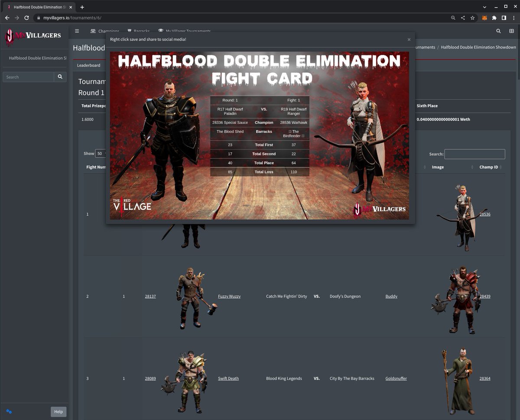
Task: Open My Villager Tournaments nav item
Action: tap(184, 31)
